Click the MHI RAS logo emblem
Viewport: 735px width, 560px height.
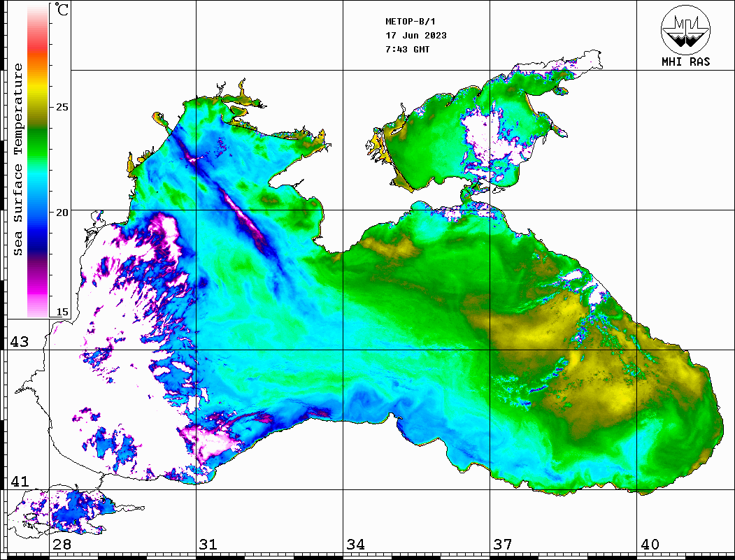(x=685, y=29)
